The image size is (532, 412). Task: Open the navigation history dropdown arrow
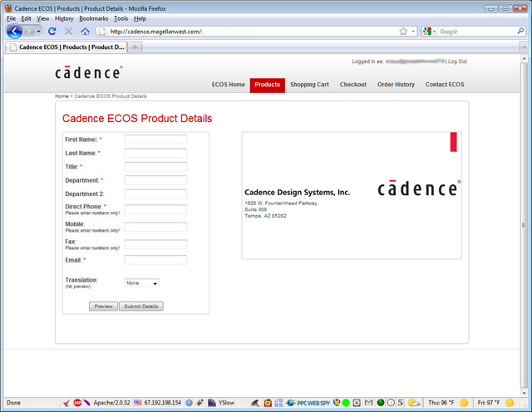(39, 32)
